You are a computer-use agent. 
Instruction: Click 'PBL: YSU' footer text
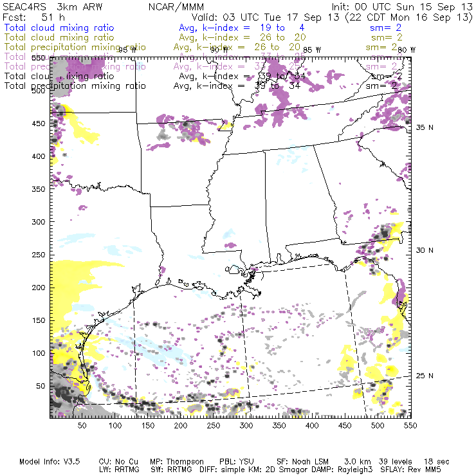[x=237, y=462]
